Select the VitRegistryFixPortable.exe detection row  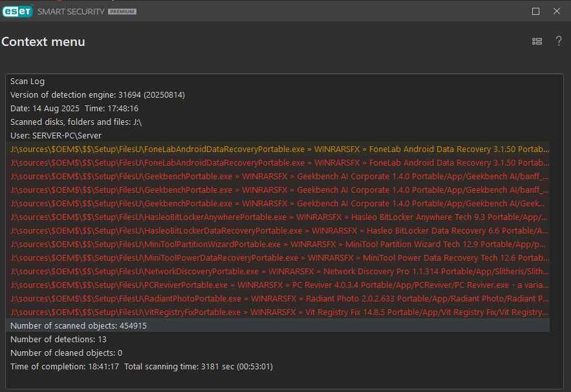click(x=278, y=312)
